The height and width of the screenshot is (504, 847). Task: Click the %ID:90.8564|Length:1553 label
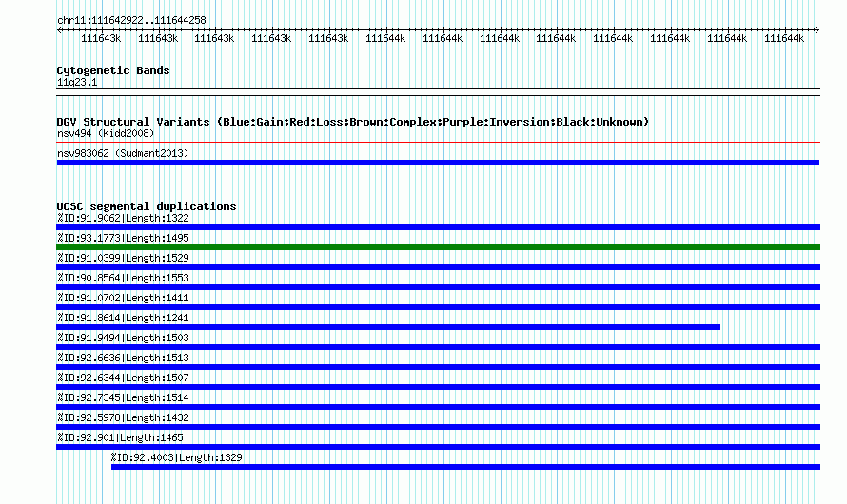coord(123,278)
